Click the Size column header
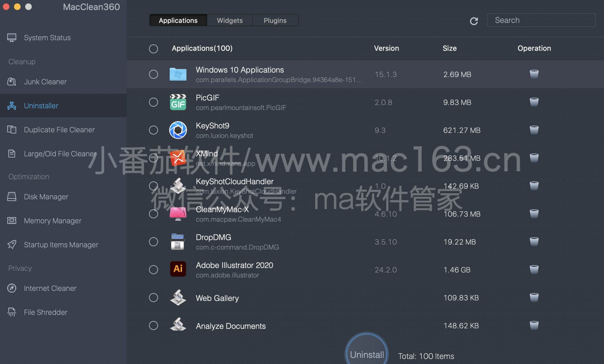The height and width of the screenshot is (364, 604). coord(449,48)
